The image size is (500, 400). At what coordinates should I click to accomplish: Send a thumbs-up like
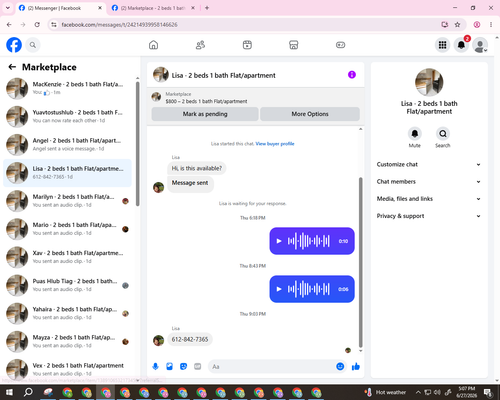click(x=356, y=367)
